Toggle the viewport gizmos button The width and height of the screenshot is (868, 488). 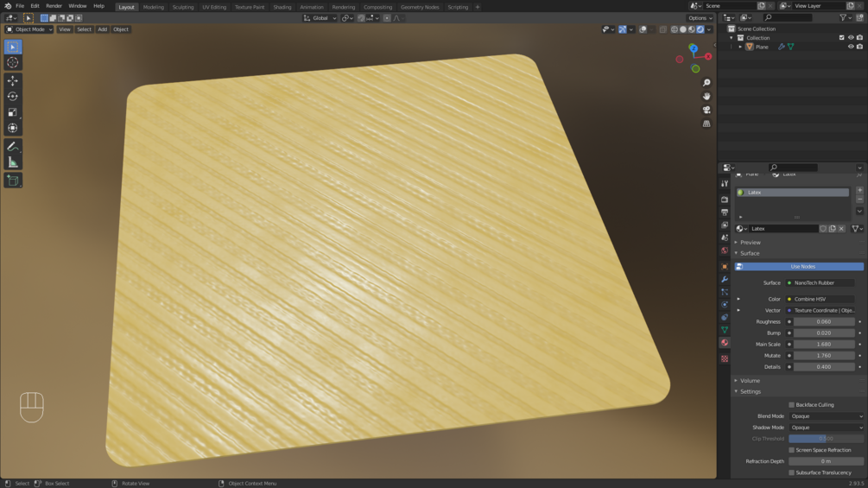point(623,29)
